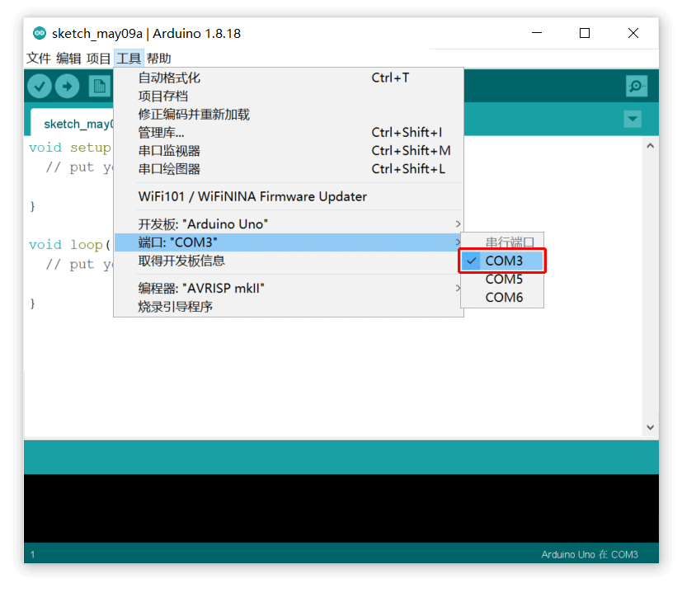
Task: Switch to the sketch_may09a tab
Action: (x=78, y=124)
